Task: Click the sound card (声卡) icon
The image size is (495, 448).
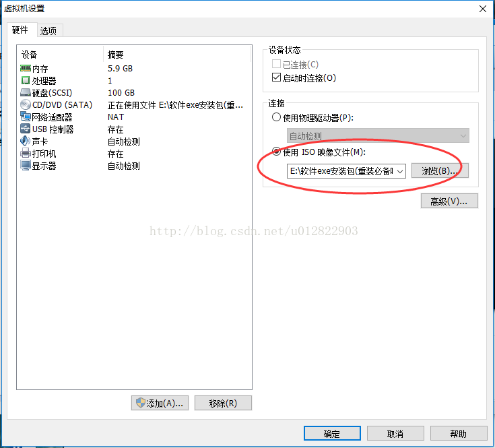Action: [26, 141]
